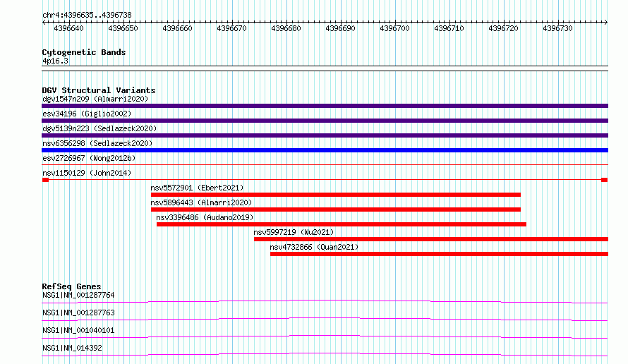Open transcript NSG1|NM_014392
The height and width of the screenshot is (364, 628).
[72, 348]
